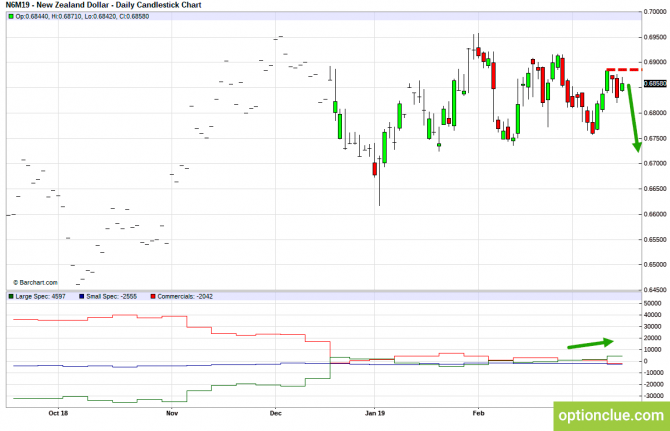Image resolution: width=670 pixels, height=431 pixels.
Task: Click the green OHLC legend square
Action: [x=11, y=17]
